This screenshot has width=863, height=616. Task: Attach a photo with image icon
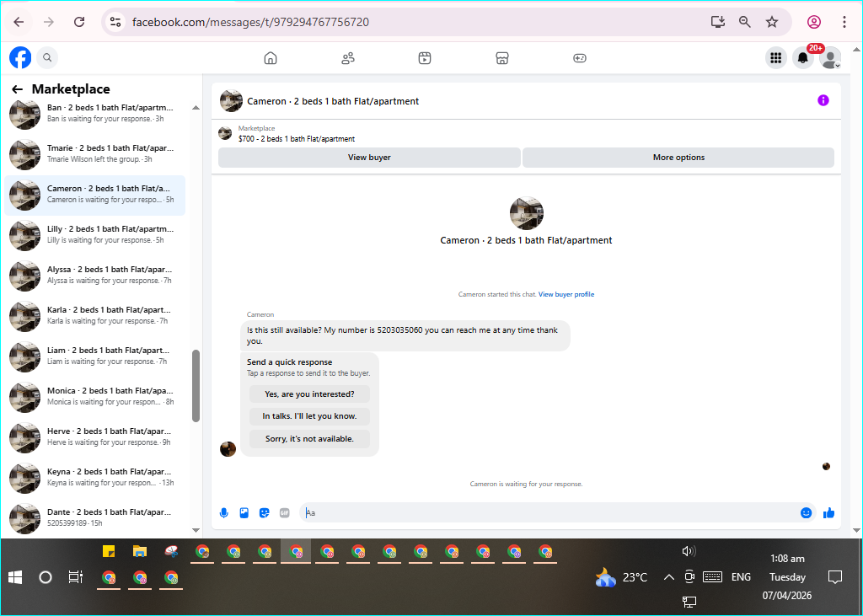[x=244, y=513]
